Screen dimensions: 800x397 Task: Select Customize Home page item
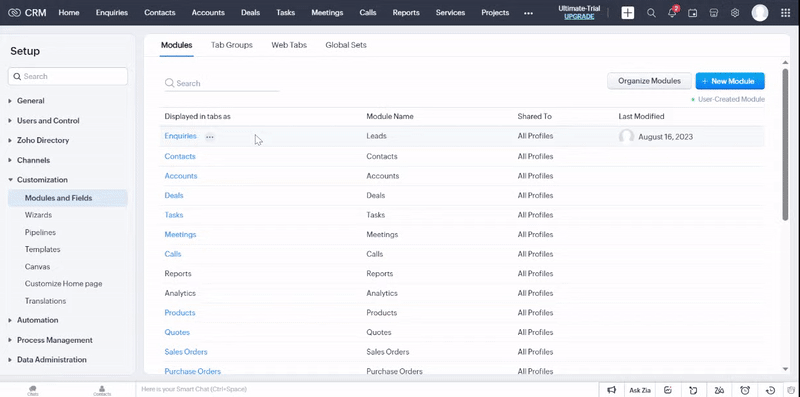63,284
